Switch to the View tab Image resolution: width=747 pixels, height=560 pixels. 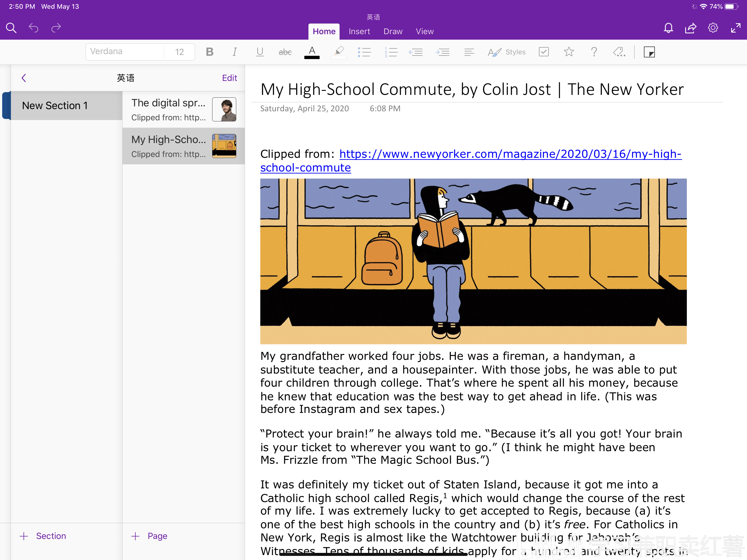pos(424,31)
